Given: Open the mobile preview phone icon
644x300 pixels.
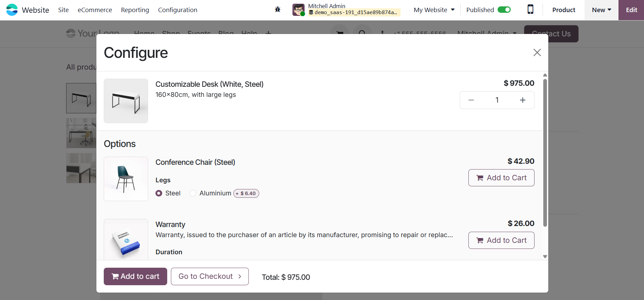Looking at the screenshot, I should pyautogui.click(x=530, y=10).
